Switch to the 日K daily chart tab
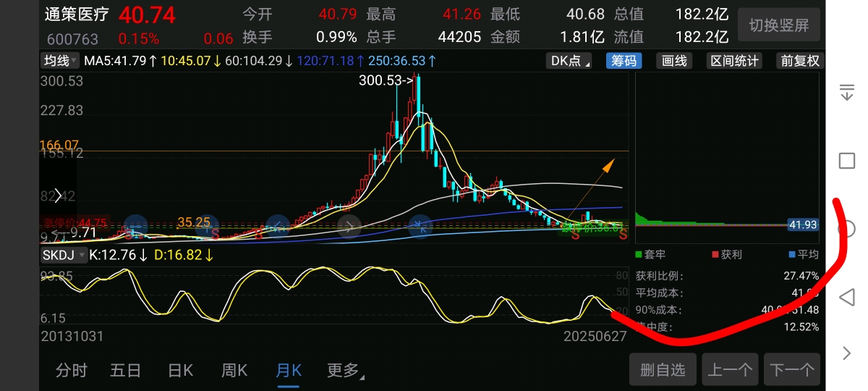Viewport: 868px width, 391px height. click(x=180, y=371)
